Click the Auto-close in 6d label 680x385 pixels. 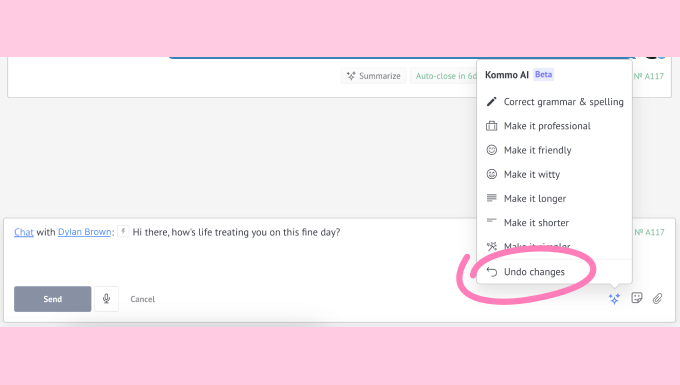coord(444,76)
